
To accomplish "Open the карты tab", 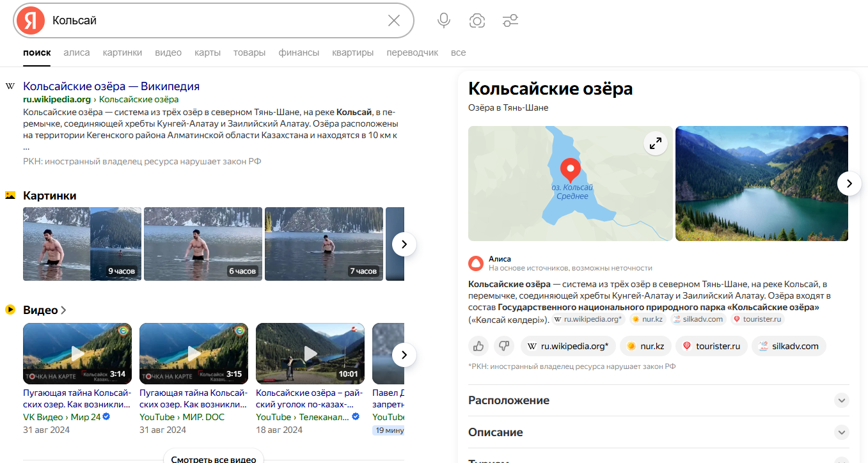I will click(x=207, y=52).
